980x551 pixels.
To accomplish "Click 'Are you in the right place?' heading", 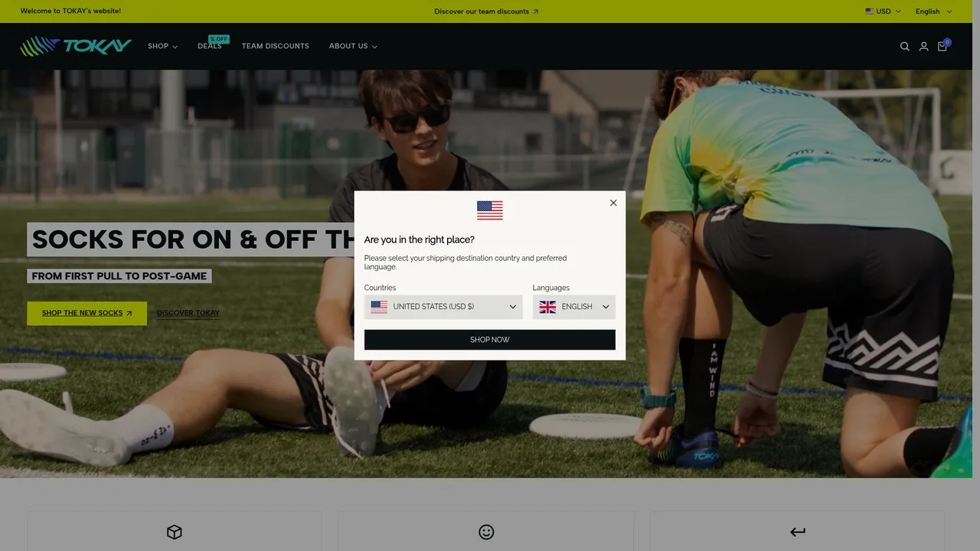I will click(420, 240).
